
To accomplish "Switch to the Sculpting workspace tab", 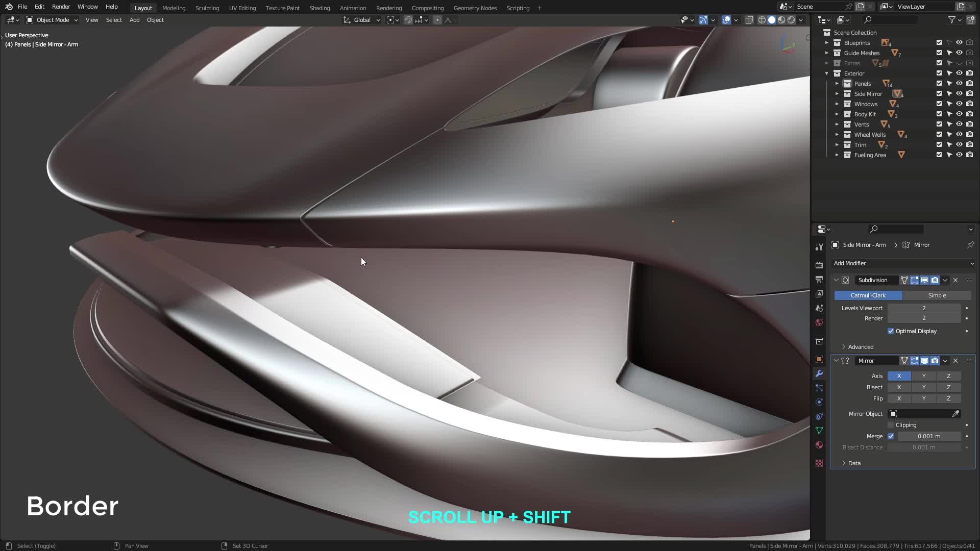I will click(207, 8).
